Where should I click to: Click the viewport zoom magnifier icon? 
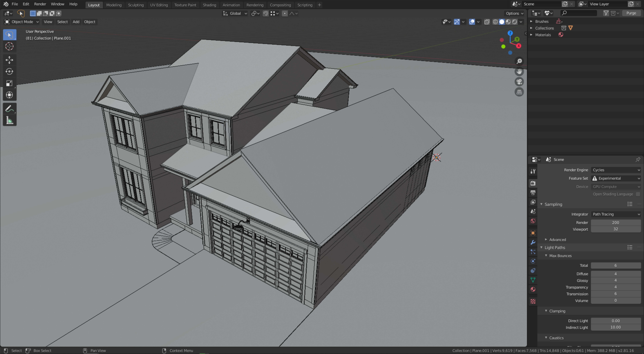click(519, 61)
